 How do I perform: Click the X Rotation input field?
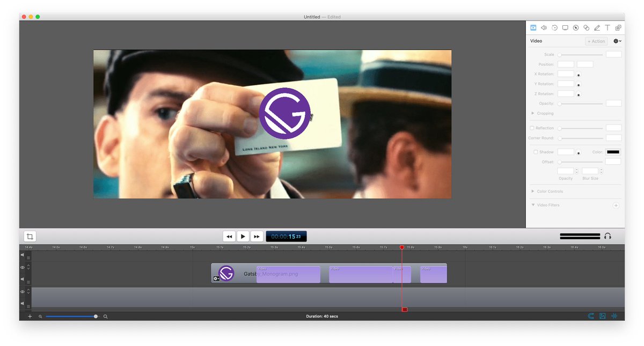pos(566,74)
